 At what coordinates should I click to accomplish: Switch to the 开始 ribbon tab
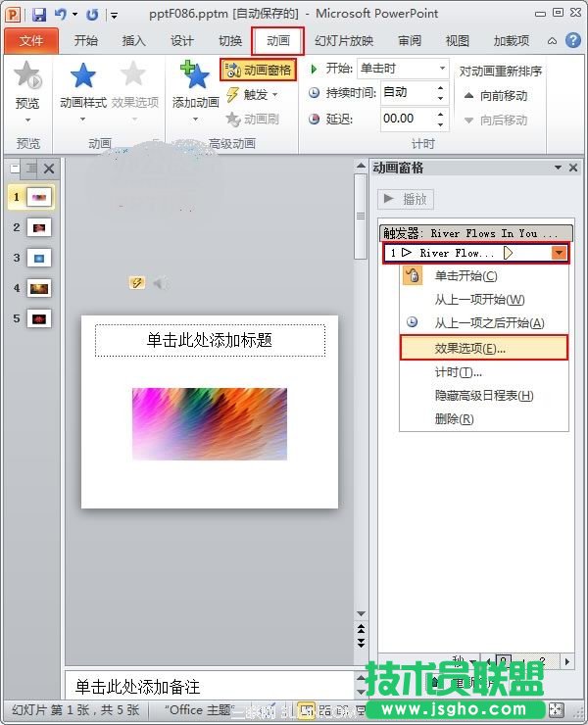click(x=85, y=41)
